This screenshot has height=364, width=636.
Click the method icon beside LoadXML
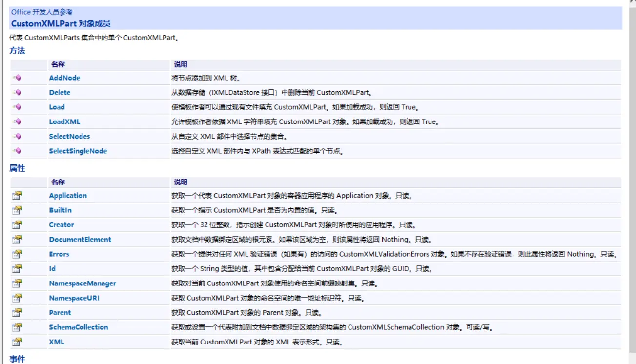(x=17, y=121)
